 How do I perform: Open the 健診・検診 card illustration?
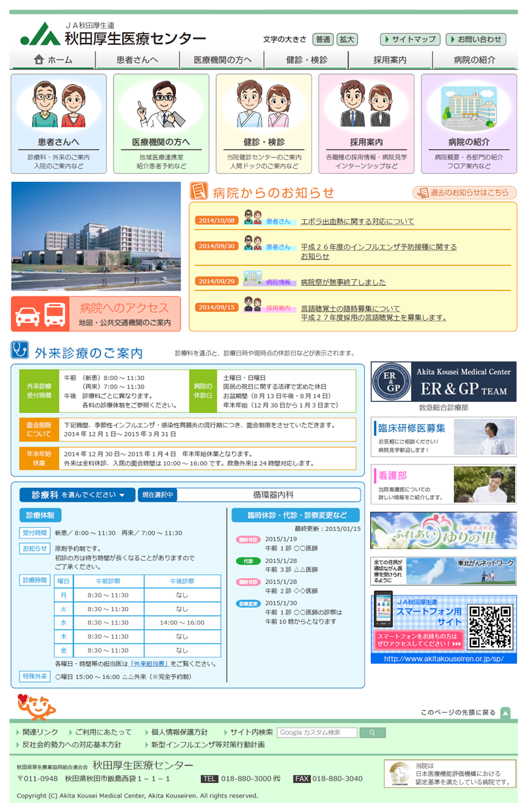click(263, 104)
